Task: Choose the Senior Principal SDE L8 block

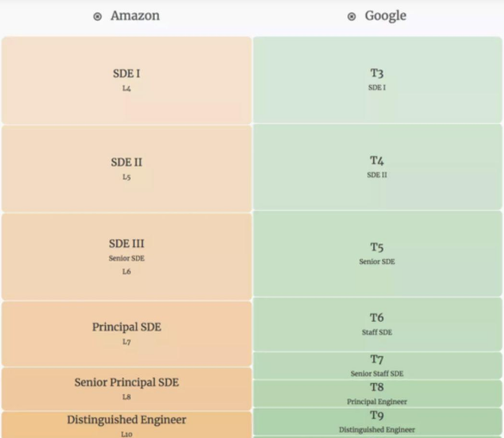Action: pyautogui.click(x=126, y=389)
